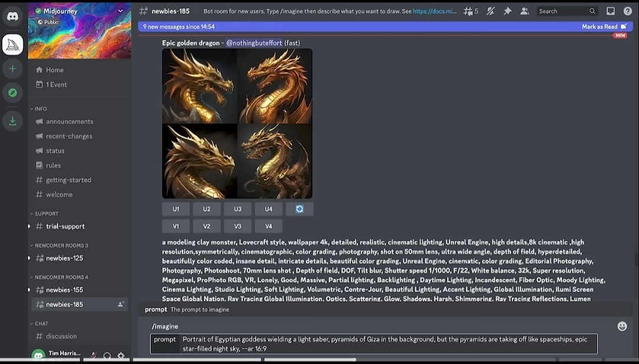Select the Midjourney sailboat server icon

12,44
